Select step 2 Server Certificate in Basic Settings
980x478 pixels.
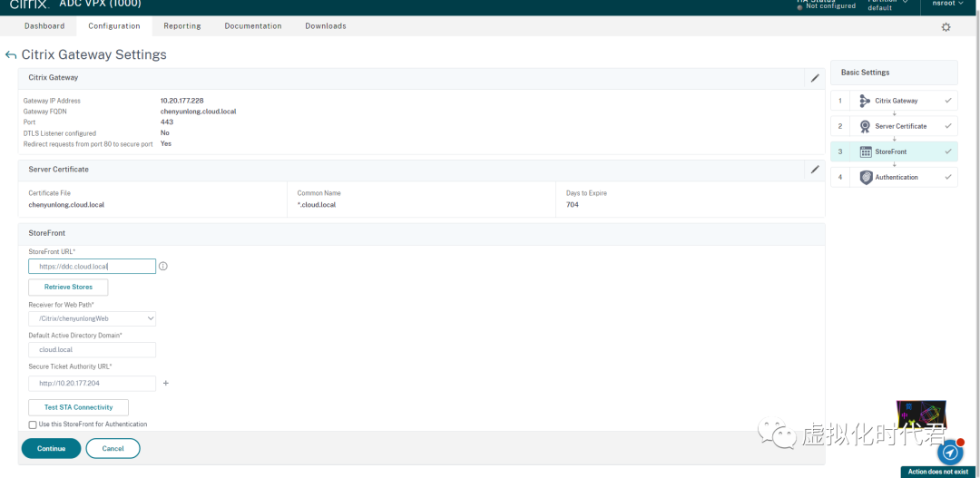pos(894,126)
